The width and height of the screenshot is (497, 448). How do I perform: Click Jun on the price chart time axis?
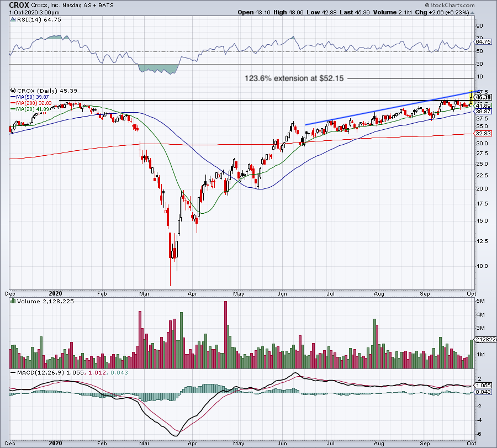(282, 293)
